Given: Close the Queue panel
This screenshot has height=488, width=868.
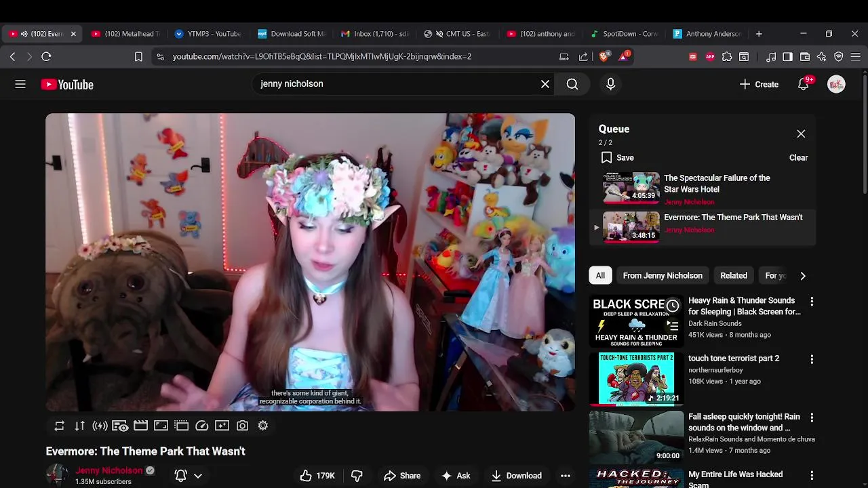Looking at the screenshot, I should [801, 134].
